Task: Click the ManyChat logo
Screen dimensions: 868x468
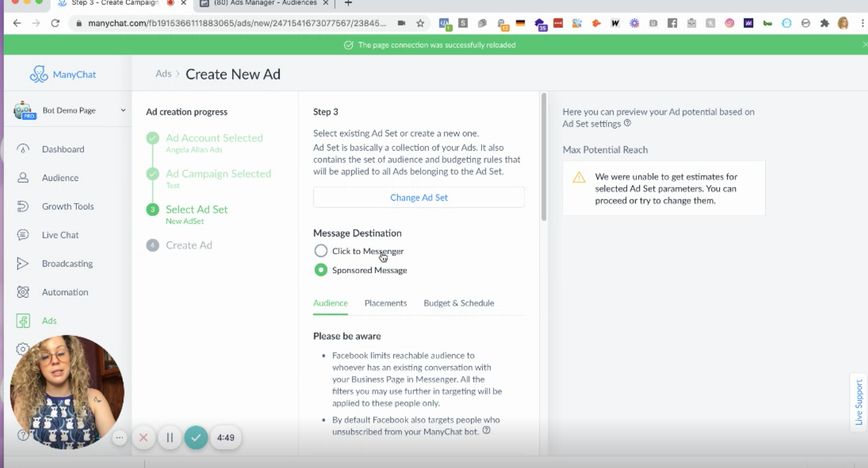Action: (63, 74)
